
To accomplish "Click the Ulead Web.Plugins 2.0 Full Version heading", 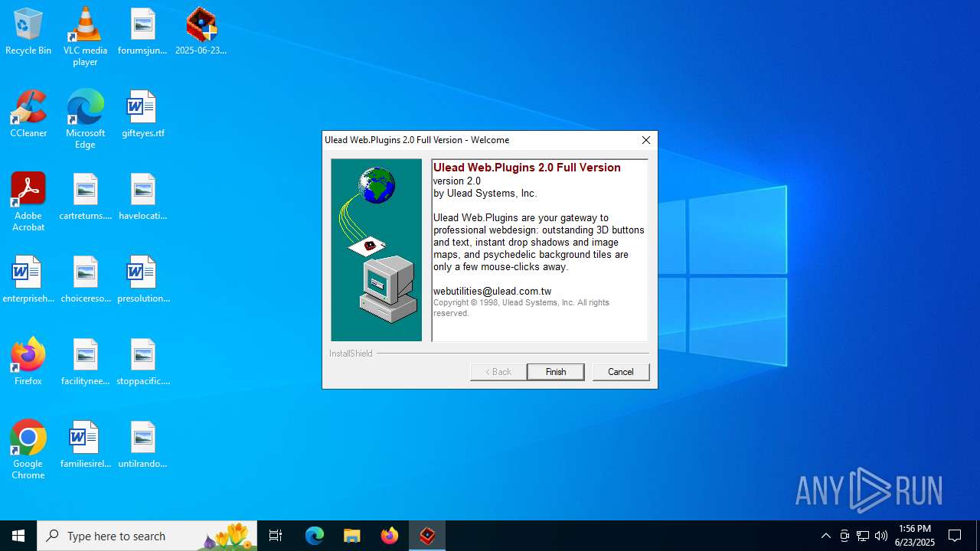I will (527, 168).
